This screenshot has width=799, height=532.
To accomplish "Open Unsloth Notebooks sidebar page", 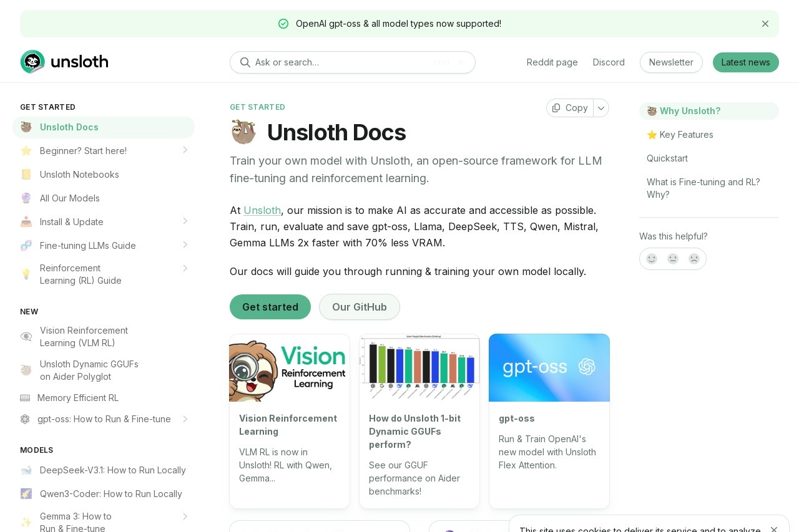I will (104, 175).
